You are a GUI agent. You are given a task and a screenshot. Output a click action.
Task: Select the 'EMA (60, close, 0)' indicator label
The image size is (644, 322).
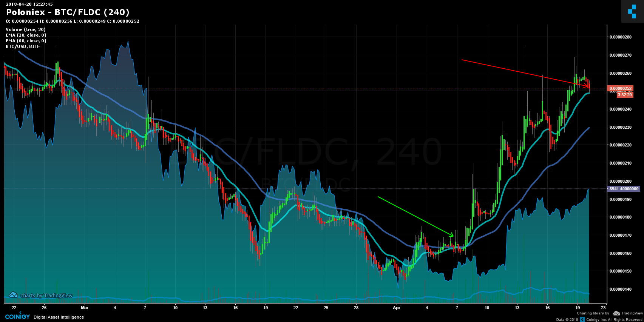[26, 41]
